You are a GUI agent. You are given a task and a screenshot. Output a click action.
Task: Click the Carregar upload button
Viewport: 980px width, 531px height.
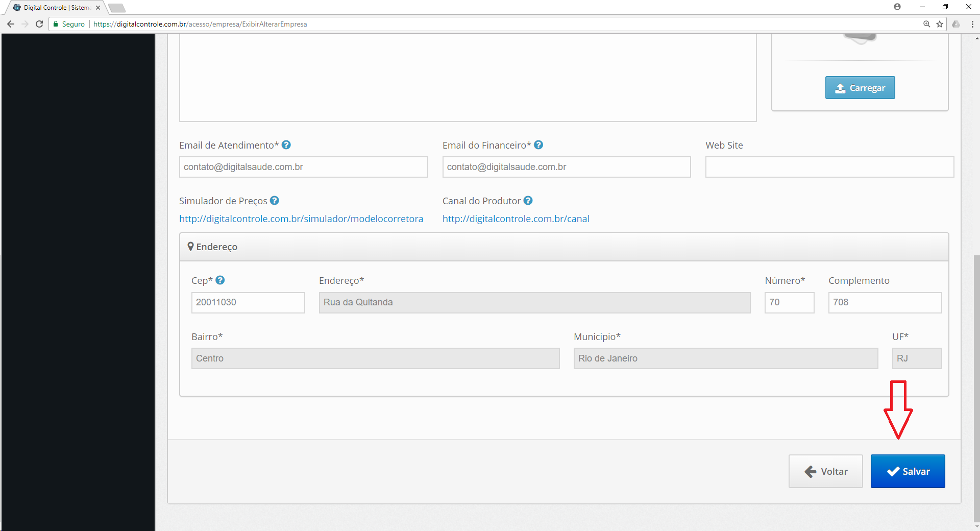[860, 88]
